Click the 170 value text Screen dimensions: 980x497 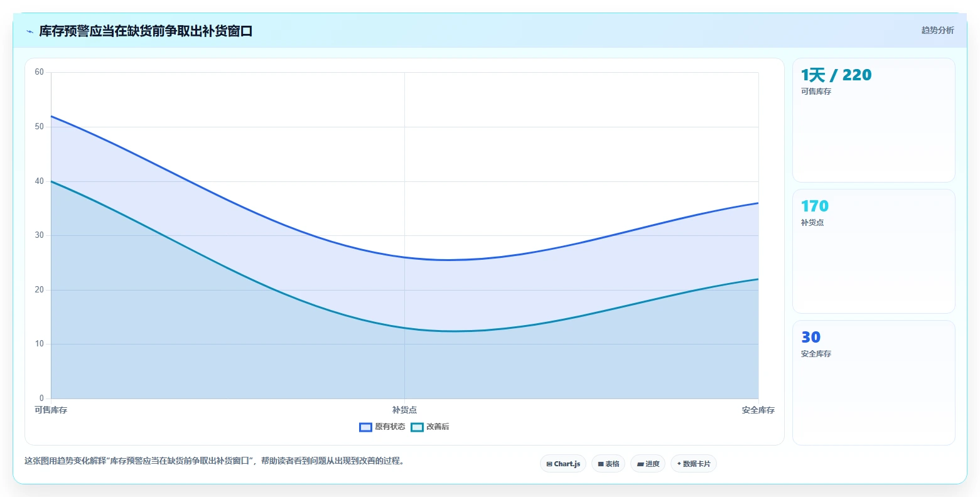coord(815,206)
